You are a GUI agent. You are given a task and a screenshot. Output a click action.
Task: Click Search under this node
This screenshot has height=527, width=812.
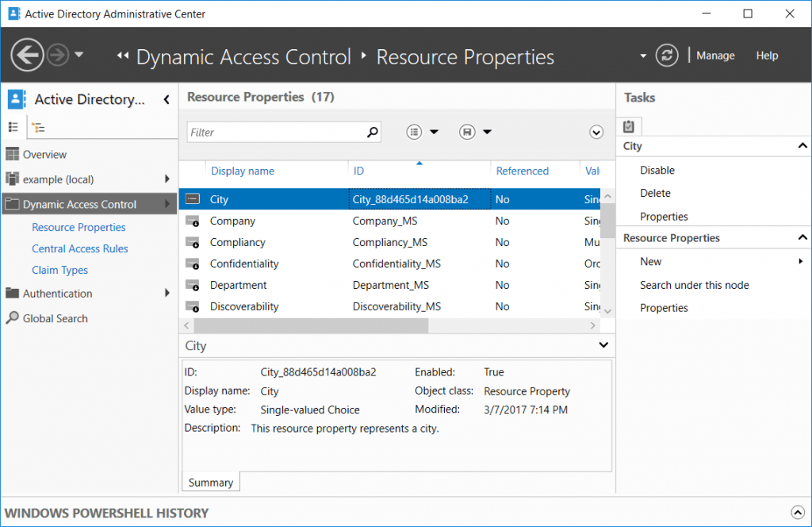click(695, 284)
